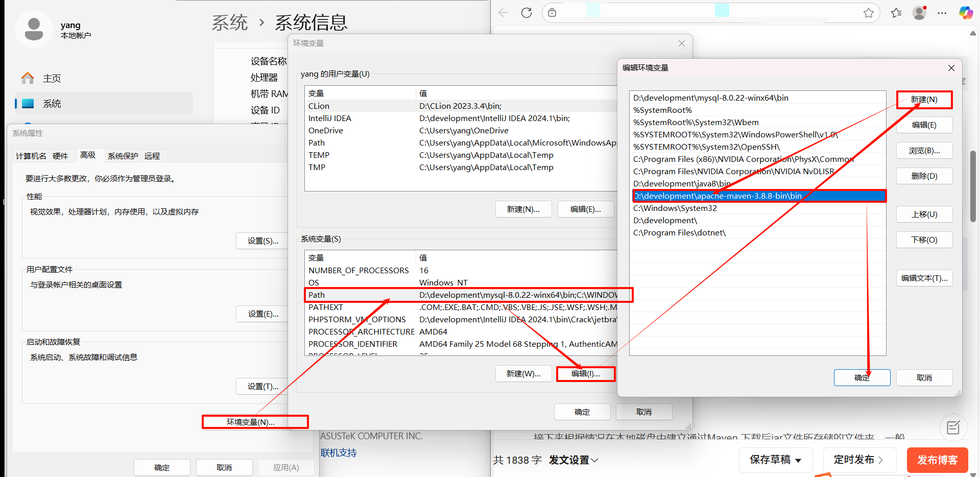Click 删除(D) button
Screen dimensions: 980x477
pyautogui.click(x=924, y=176)
